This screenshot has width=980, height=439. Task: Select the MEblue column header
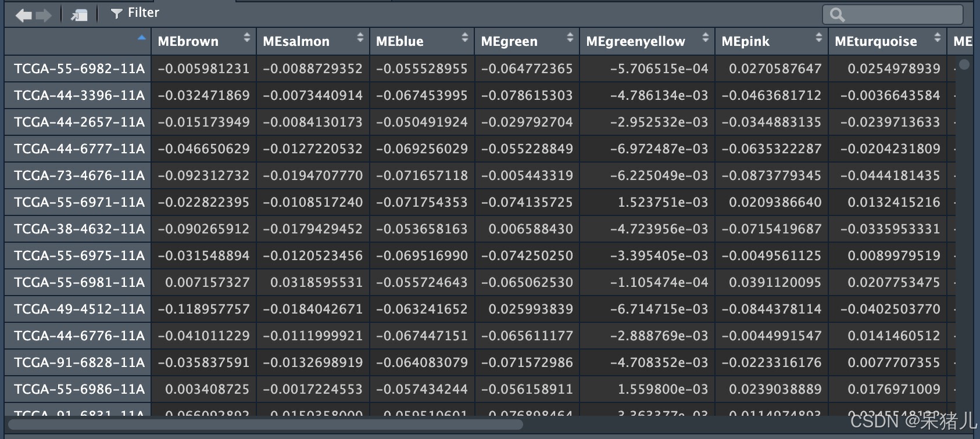(x=422, y=41)
